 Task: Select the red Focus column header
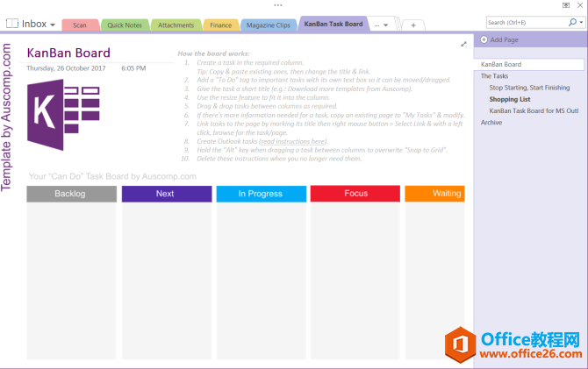(x=355, y=194)
